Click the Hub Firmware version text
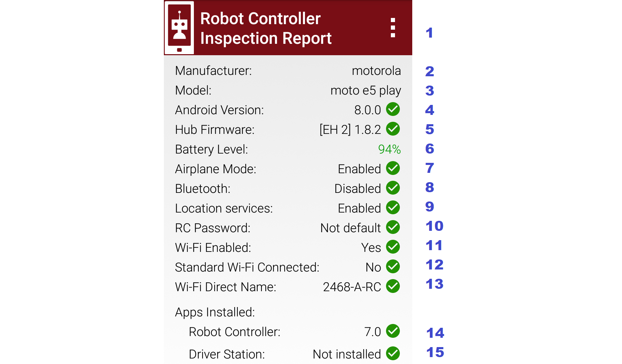Viewport: 622px width, 364px height. click(x=350, y=130)
